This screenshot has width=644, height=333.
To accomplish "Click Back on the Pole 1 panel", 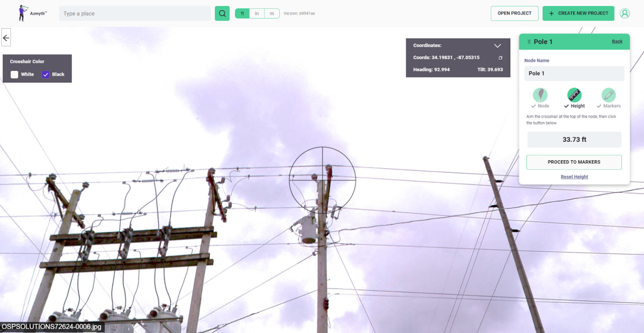I will [x=617, y=41].
